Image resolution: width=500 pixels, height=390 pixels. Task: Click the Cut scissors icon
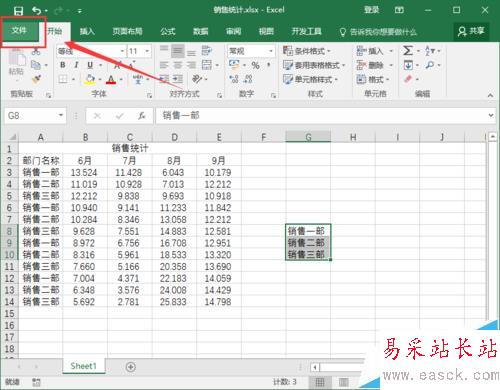pyautogui.click(x=36, y=51)
